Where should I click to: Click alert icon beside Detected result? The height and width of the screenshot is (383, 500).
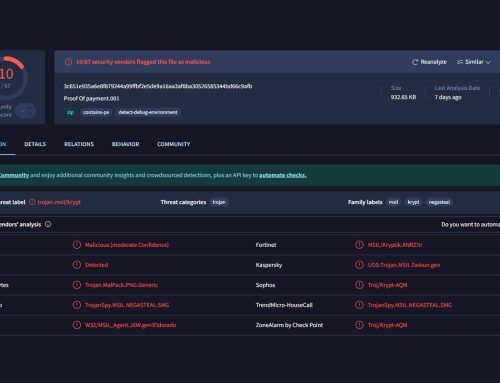point(77,265)
